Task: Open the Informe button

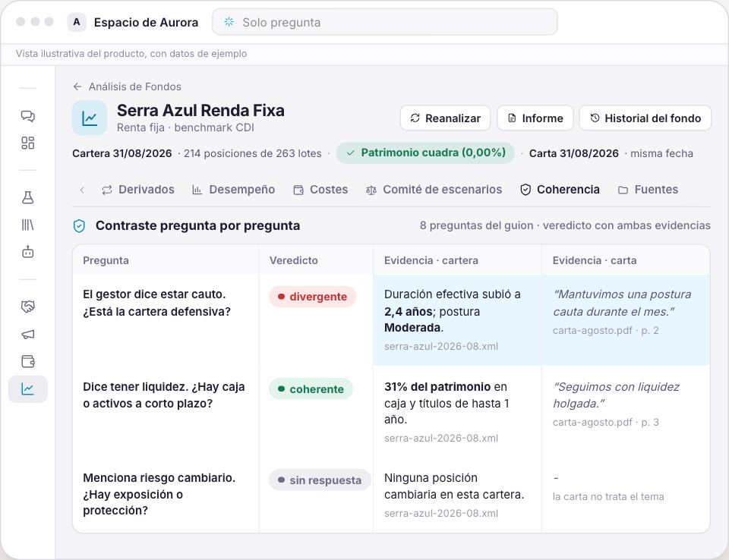Action: 535,118
